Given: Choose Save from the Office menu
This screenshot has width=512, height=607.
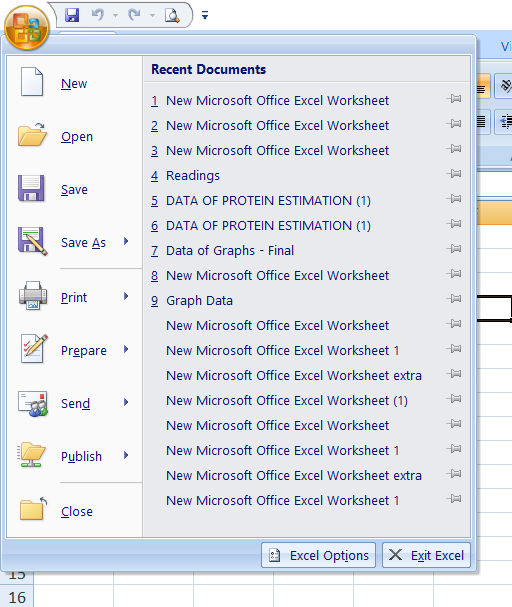Looking at the screenshot, I should point(74,190).
